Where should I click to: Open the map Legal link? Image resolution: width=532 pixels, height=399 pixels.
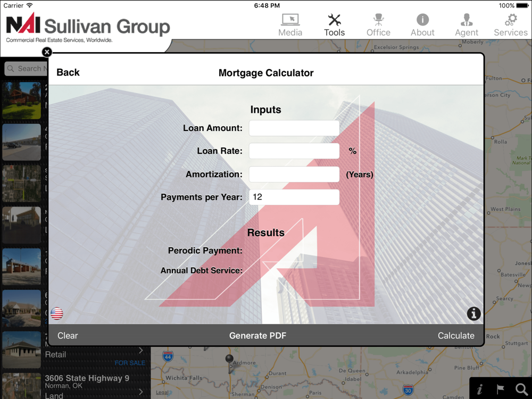click(x=162, y=393)
